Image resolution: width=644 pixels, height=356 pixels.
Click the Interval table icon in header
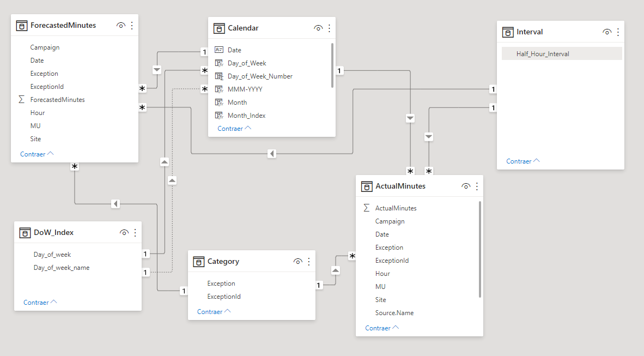pyautogui.click(x=508, y=32)
